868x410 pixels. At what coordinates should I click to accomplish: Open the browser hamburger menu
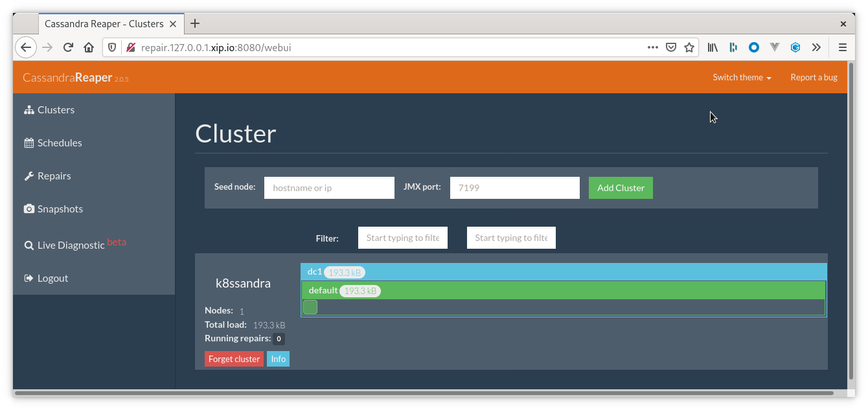click(x=842, y=47)
